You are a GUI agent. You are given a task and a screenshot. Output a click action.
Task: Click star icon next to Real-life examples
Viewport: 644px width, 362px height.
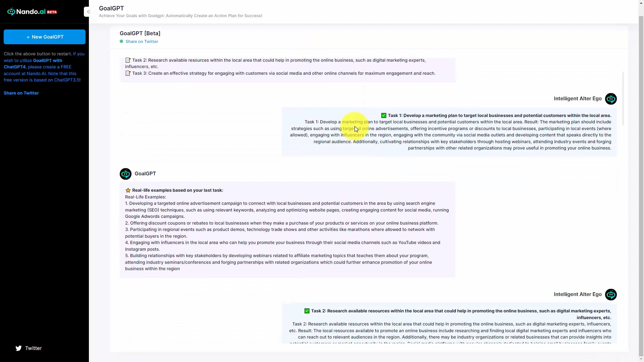tap(128, 190)
